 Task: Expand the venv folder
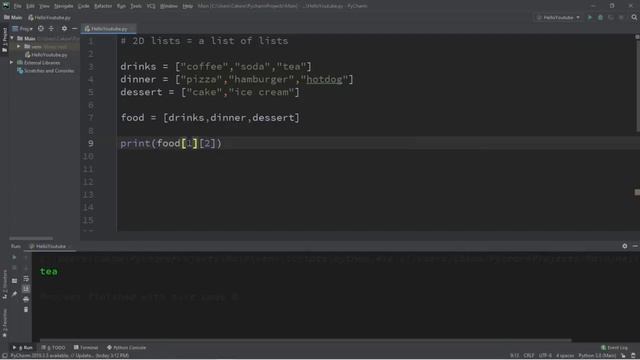[x=19, y=47]
